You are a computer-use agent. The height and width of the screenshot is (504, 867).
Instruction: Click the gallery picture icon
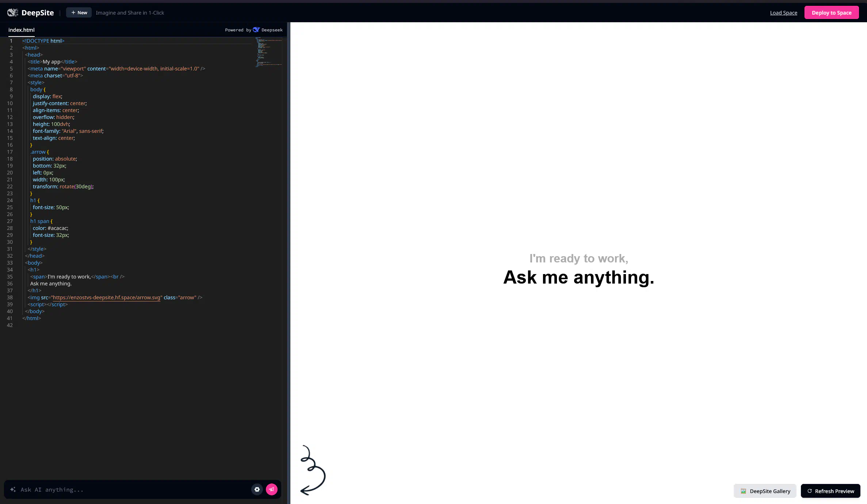pyautogui.click(x=743, y=491)
